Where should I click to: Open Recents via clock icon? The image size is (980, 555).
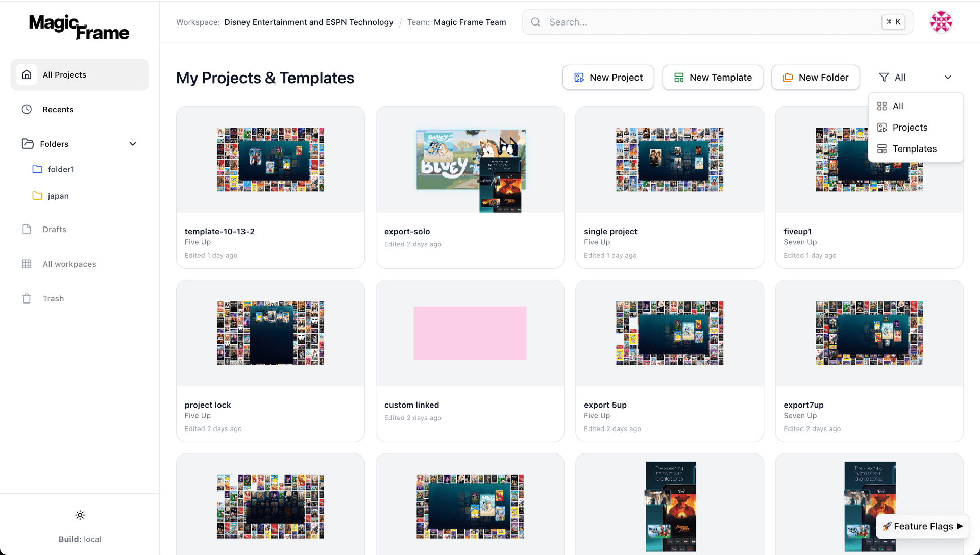[x=27, y=109]
